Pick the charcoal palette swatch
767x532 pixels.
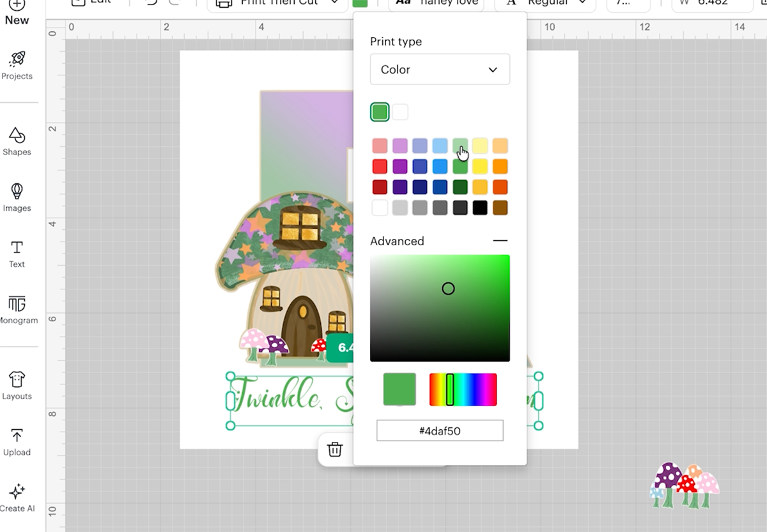(460, 208)
